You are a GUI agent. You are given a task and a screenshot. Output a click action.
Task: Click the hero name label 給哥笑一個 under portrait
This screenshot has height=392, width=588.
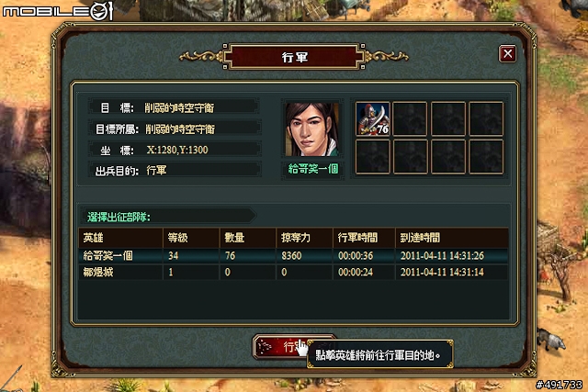click(x=313, y=169)
